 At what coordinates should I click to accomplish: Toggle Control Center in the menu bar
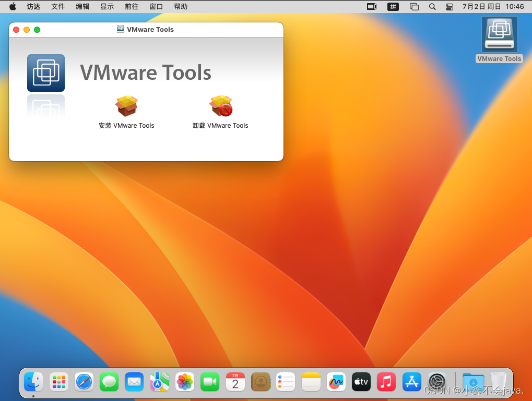pyautogui.click(x=450, y=7)
